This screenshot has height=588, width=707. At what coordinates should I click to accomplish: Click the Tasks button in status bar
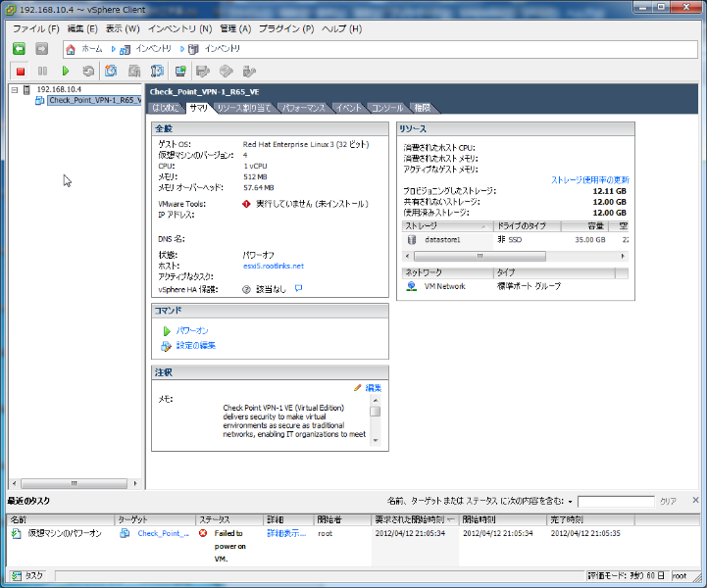(x=28, y=576)
